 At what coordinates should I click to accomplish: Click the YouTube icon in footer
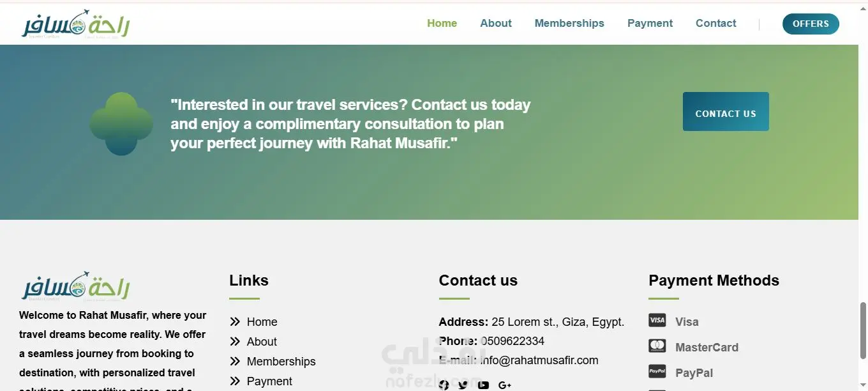483,385
